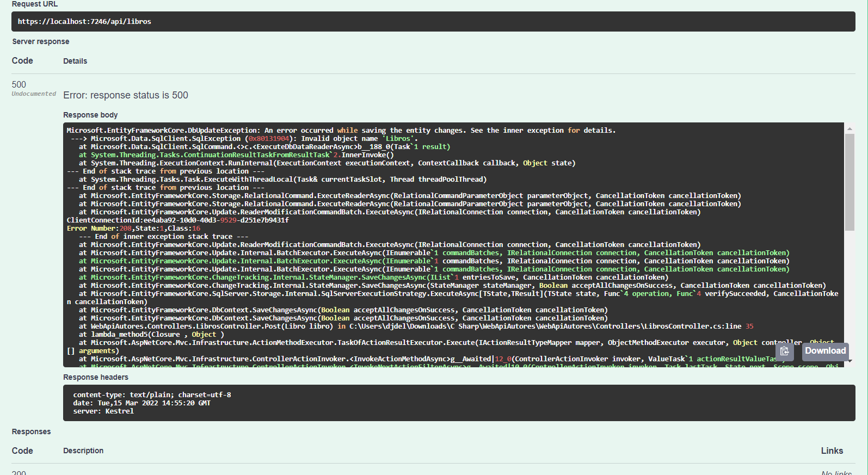Click the 500 status code
Screen dimensions: 868x475
point(19,84)
